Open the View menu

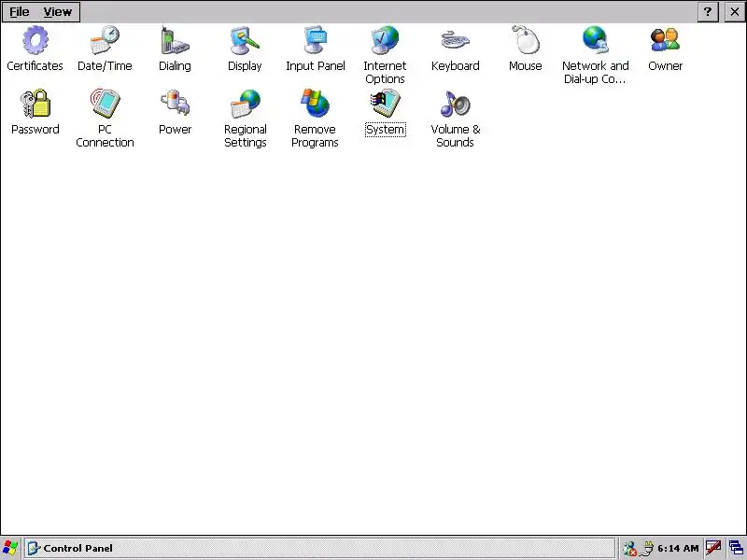click(57, 12)
